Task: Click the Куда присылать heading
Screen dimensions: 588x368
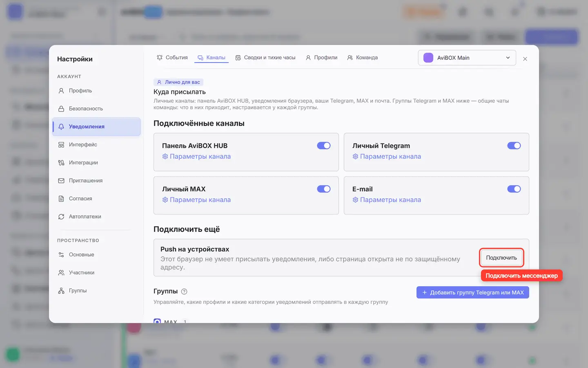Action: (x=180, y=92)
